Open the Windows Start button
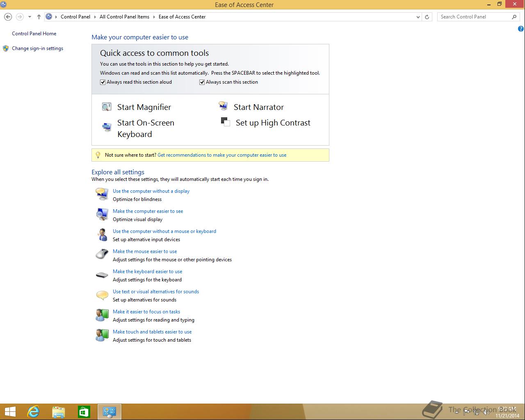 click(10, 412)
